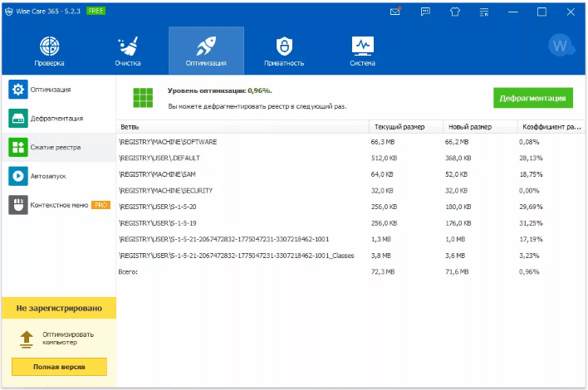Click the Wise Care 365 shield logo
The image size is (588, 390).
click(x=8, y=12)
